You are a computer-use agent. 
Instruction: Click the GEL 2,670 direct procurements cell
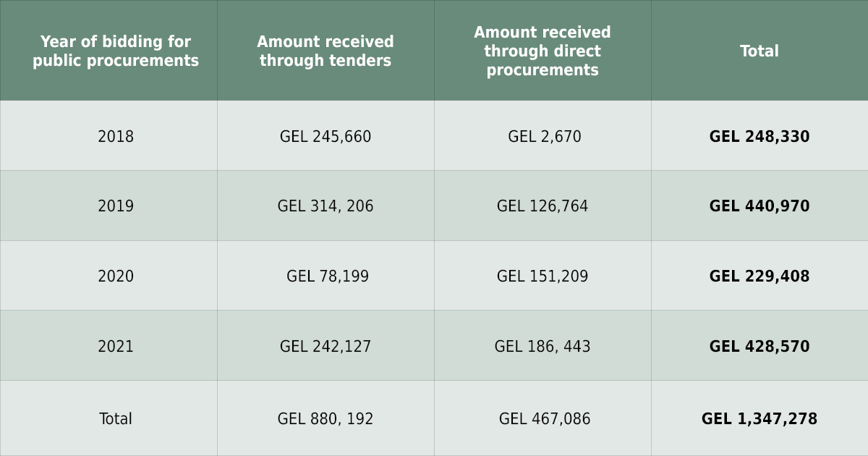click(545, 137)
